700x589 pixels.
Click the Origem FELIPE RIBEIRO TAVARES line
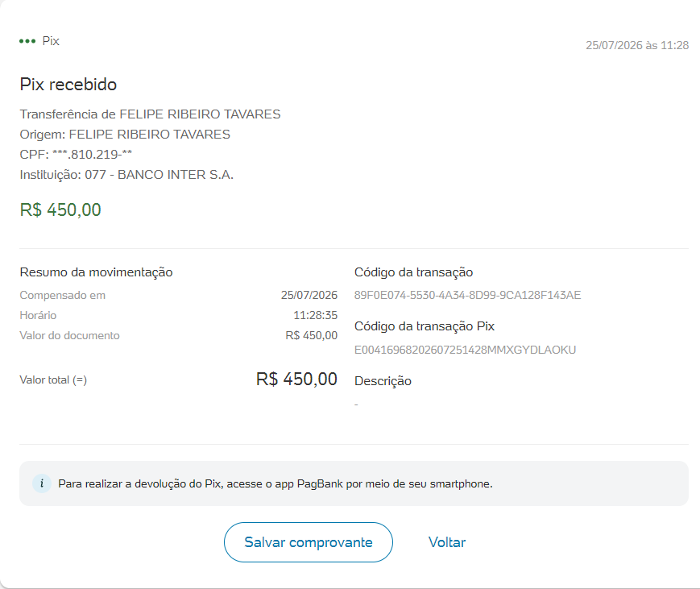[125, 135]
